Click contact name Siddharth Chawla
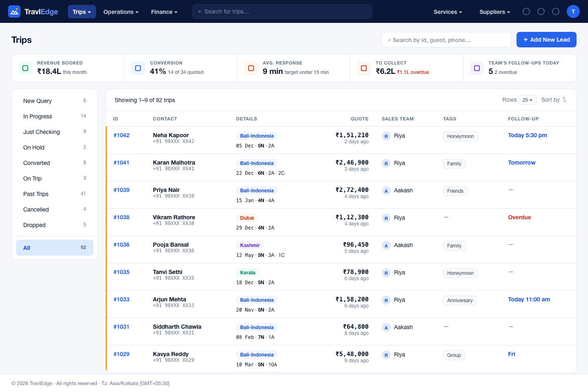The height and width of the screenshot is (392, 588). 177,327
